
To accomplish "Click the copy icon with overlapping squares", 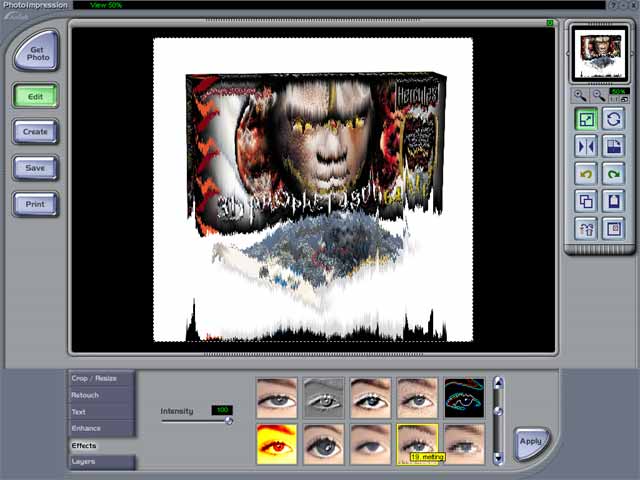I will click(x=586, y=200).
